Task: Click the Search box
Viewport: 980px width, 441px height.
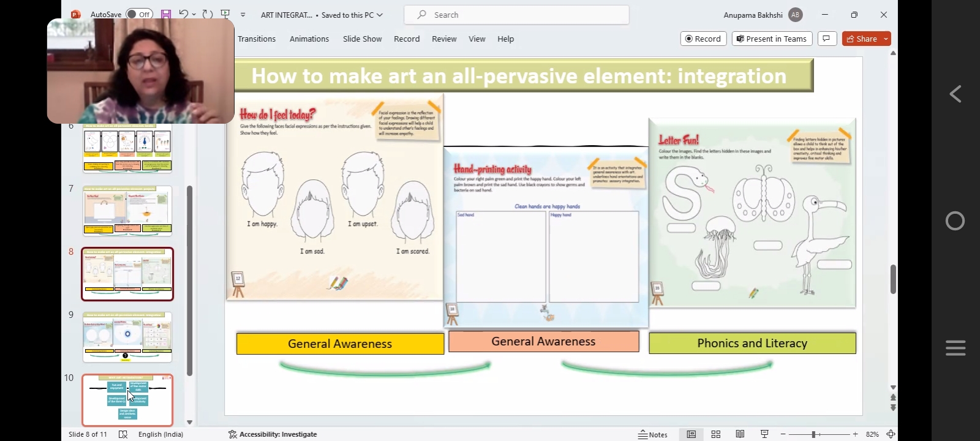Action: click(516, 15)
